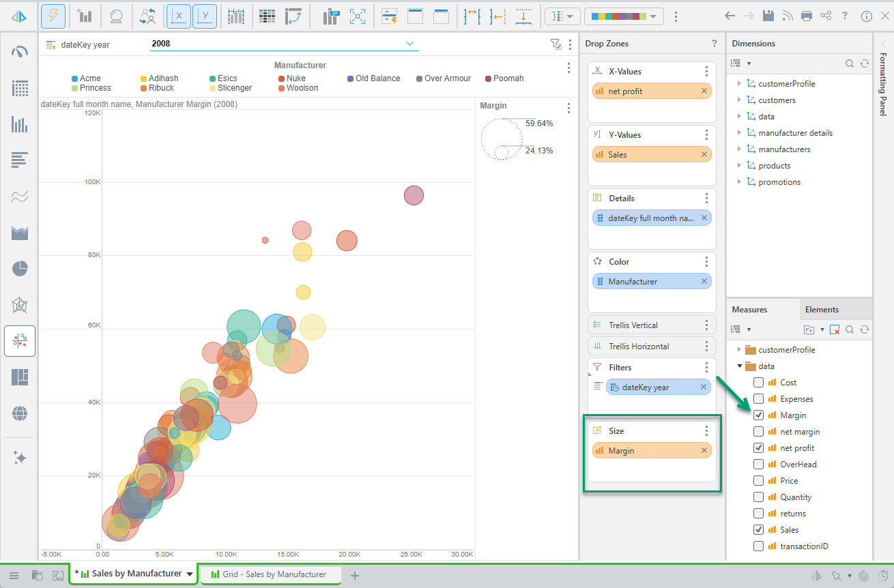Click the undo back arrow
894x588 pixels.
[730, 16]
